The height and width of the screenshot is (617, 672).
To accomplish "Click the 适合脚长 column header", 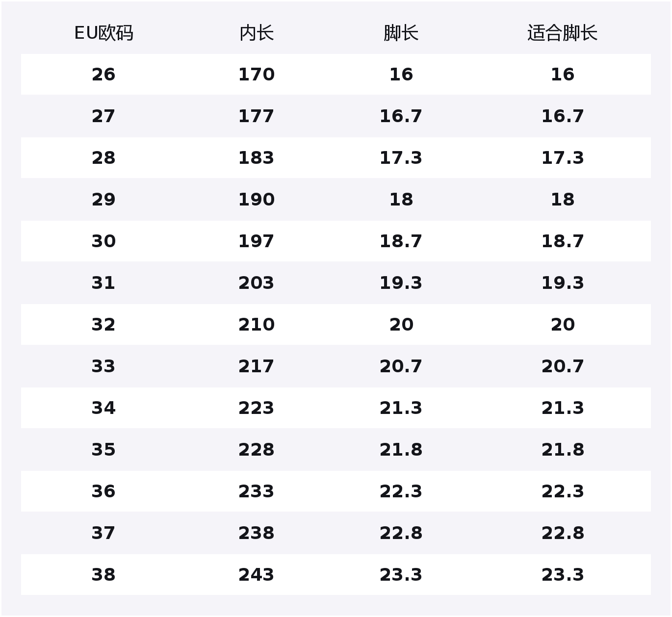I will coord(562,33).
